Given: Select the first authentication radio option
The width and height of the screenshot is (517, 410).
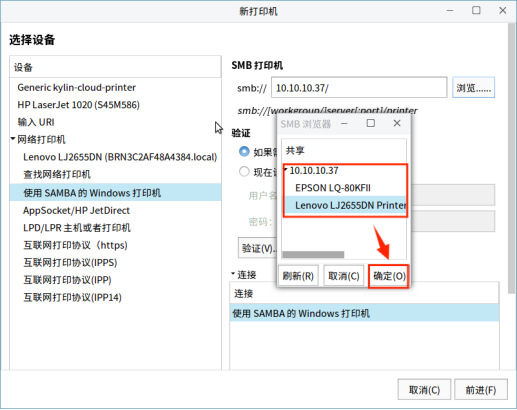Looking at the screenshot, I should click(244, 152).
